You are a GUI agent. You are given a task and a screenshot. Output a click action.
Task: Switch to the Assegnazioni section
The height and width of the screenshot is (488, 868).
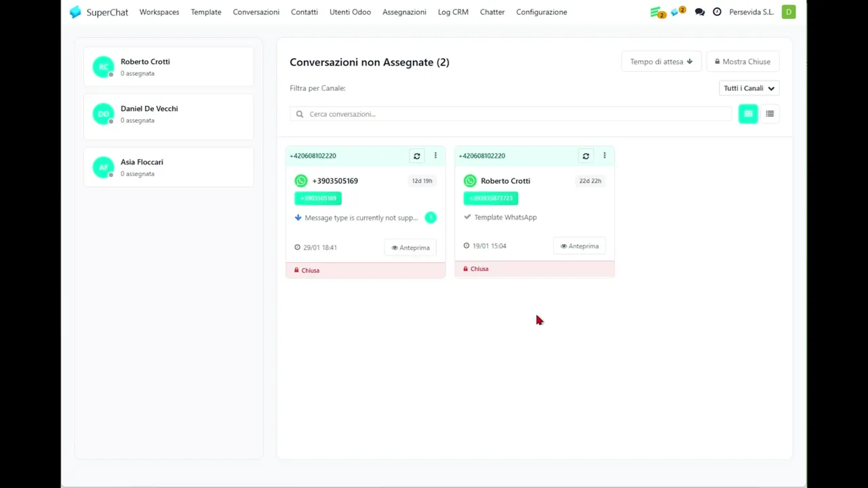click(x=404, y=12)
